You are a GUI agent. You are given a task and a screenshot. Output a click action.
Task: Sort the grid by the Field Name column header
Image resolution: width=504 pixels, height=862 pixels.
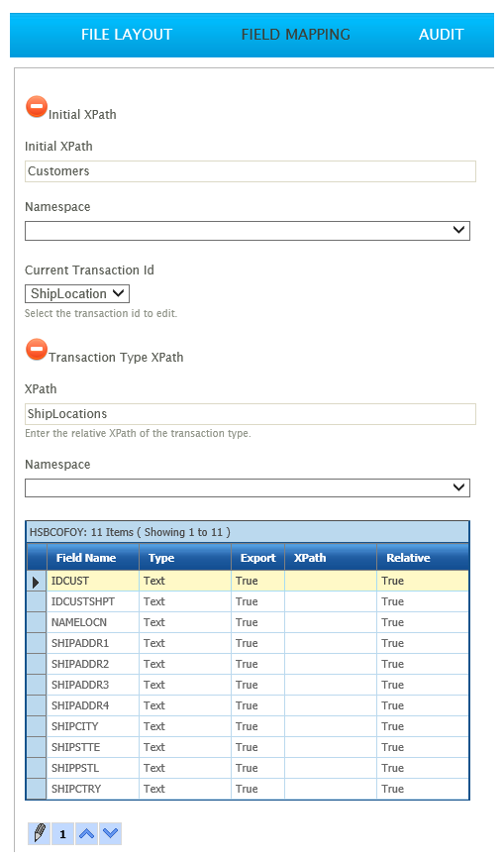[x=93, y=558]
